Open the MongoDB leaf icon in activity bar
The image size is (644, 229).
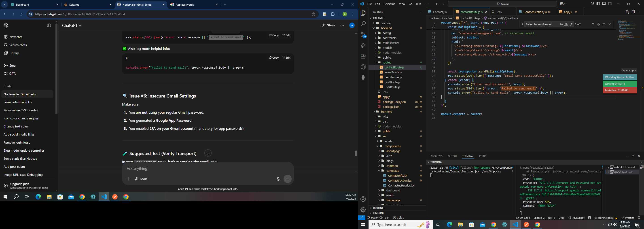click(x=363, y=78)
